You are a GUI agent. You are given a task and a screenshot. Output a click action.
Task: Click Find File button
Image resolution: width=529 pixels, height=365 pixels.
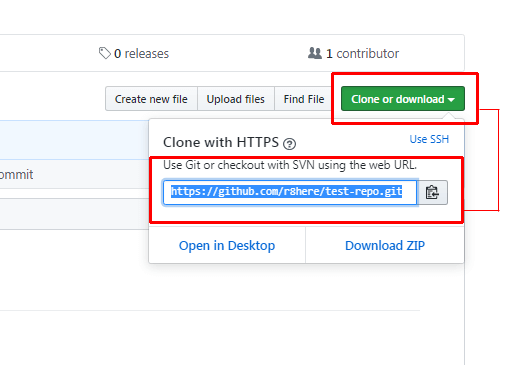[x=304, y=99]
